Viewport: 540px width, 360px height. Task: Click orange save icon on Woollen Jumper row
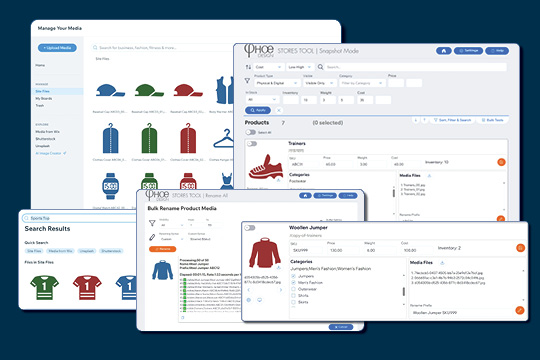coord(520,248)
